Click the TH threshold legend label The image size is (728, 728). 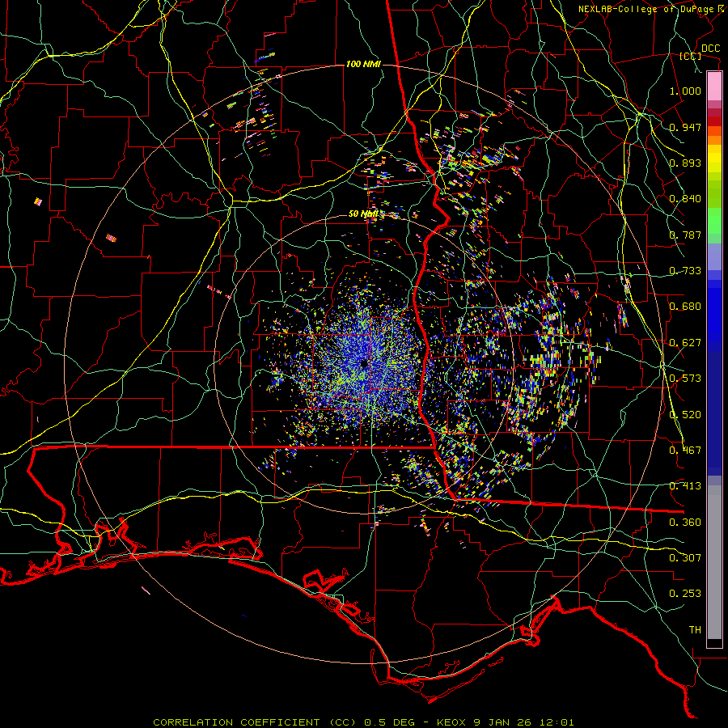coord(695,630)
